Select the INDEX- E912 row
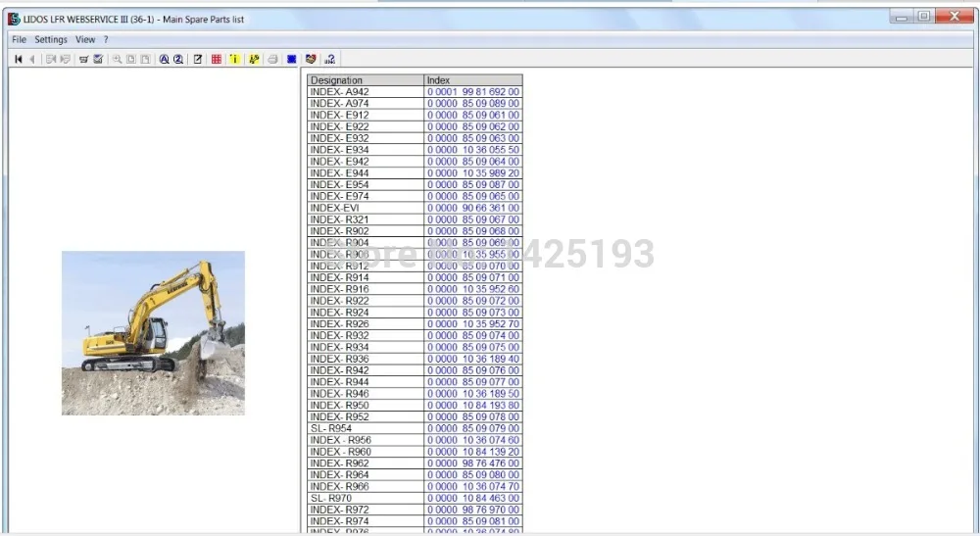 coord(415,115)
